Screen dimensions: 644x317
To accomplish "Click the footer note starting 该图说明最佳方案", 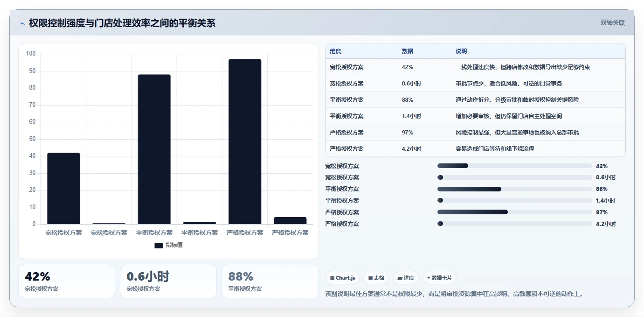I will pyautogui.click(x=454, y=294).
